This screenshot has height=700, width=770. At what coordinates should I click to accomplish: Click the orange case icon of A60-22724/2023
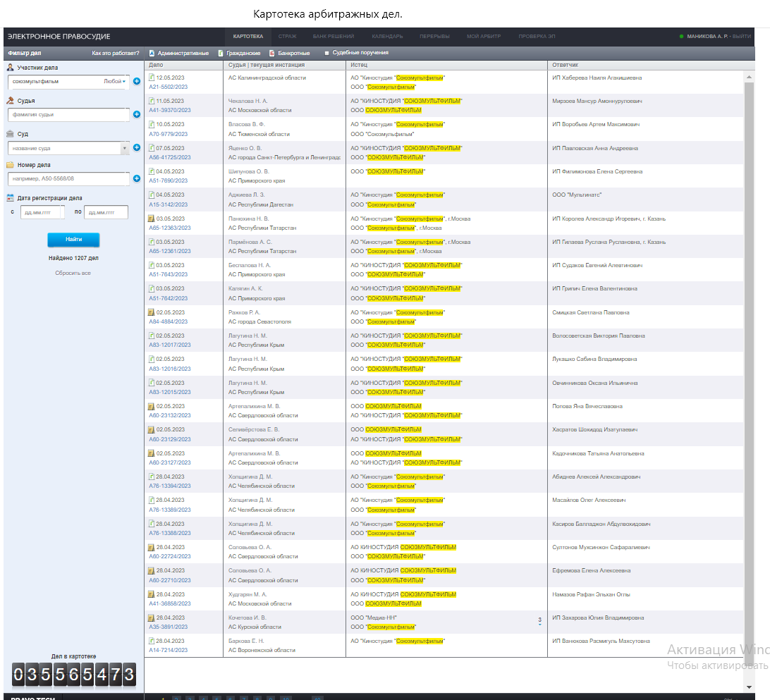click(152, 547)
